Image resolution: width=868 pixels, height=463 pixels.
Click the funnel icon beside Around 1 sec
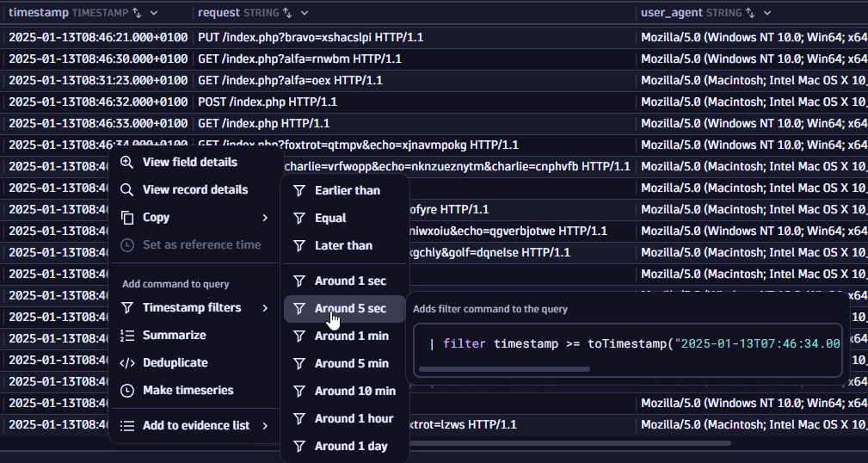299,281
